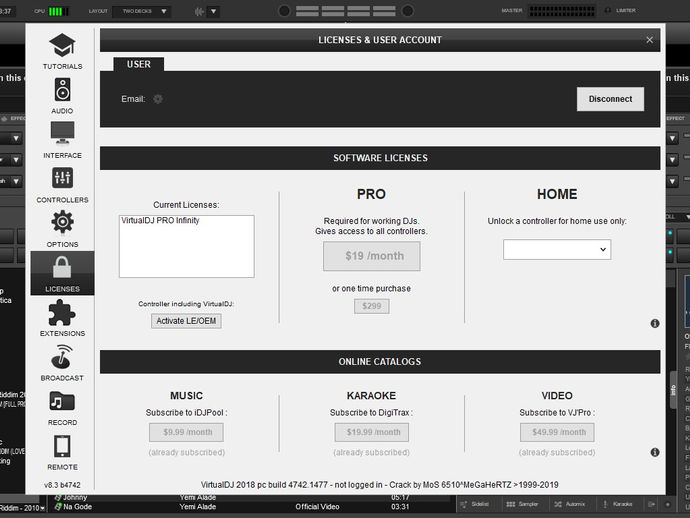This screenshot has height=518, width=690.
Task: Click left round knob in top bar
Action: coord(284,11)
